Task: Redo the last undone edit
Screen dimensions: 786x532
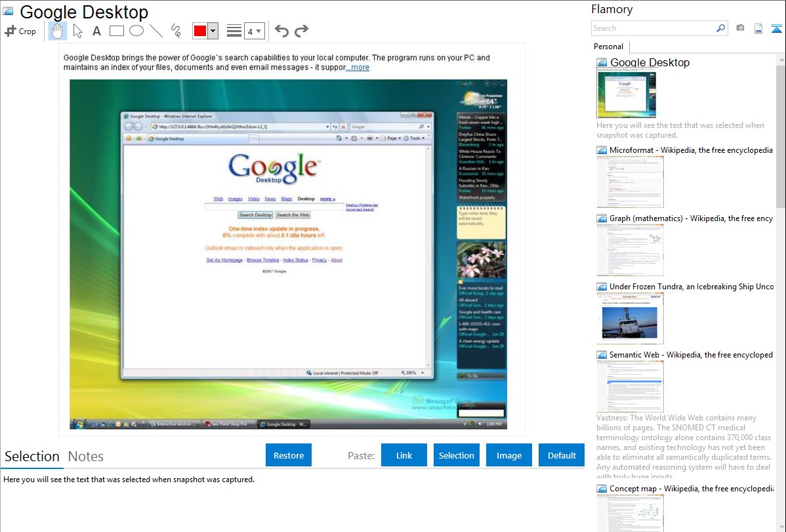Action: (301, 31)
